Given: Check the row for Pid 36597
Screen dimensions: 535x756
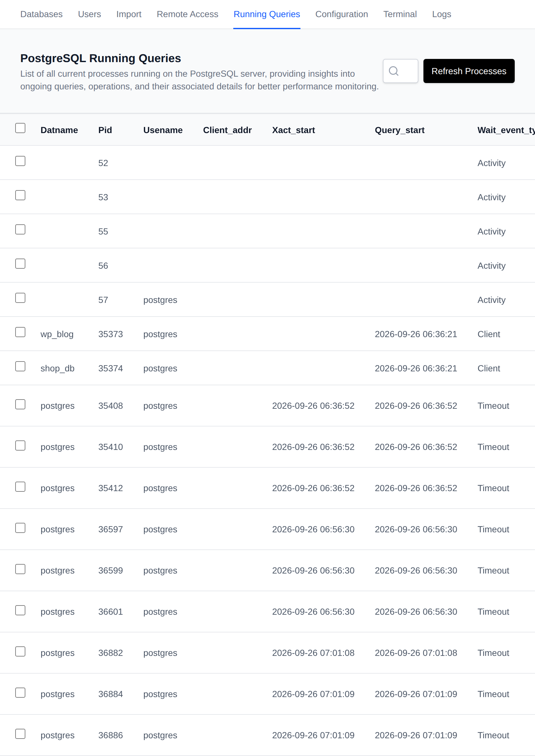Looking at the screenshot, I should (20, 528).
